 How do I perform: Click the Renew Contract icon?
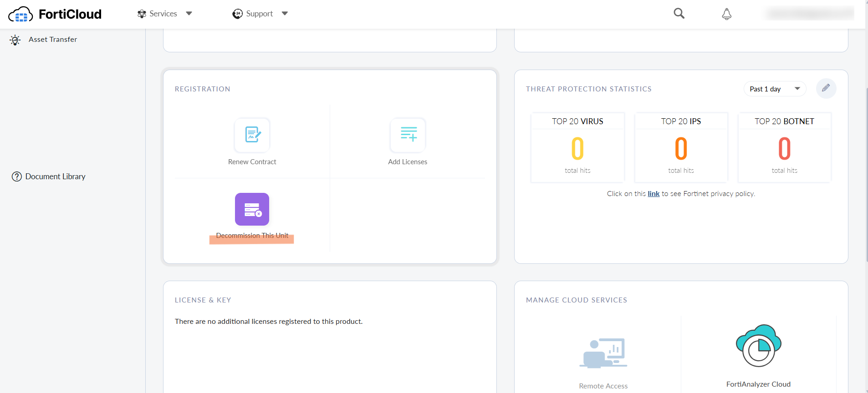(x=252, y=135)
